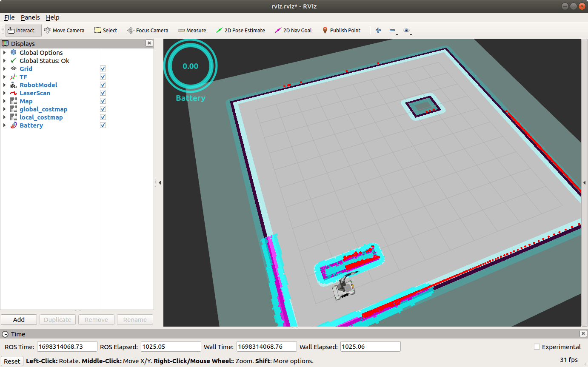Click the Rename button
This screenshot has height=367, width=588.
(x=135, y=319)
